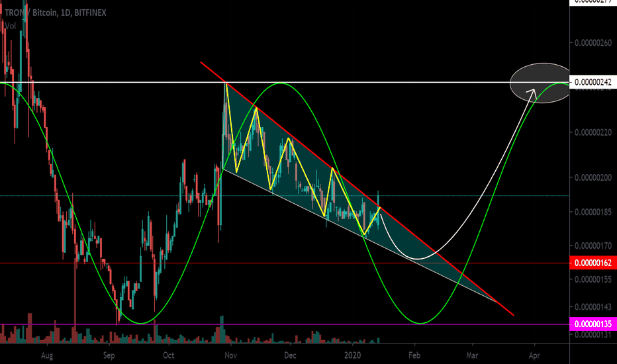617x364 pixels.
Task: Select the red 0.00000162 price label
Action: point(593,263)
